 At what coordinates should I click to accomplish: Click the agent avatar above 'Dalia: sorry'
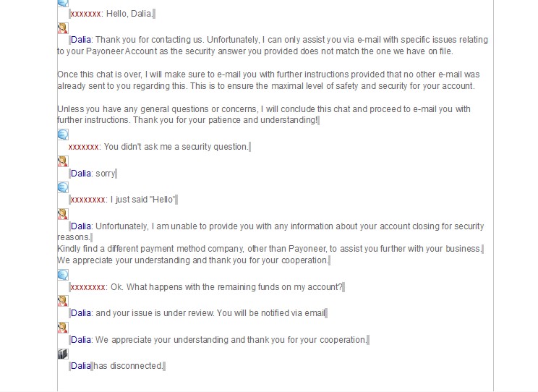pos(63,161)
